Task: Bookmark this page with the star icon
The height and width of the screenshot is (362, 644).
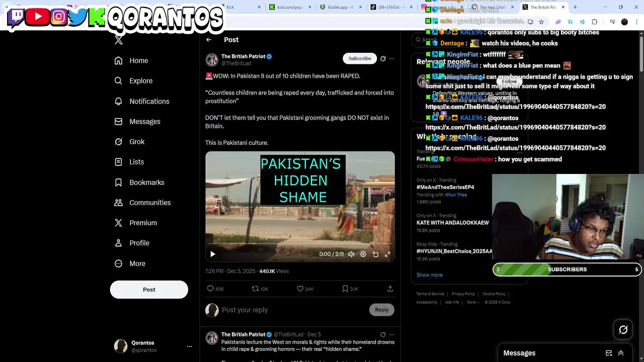Action: click(x=541, y=22)
